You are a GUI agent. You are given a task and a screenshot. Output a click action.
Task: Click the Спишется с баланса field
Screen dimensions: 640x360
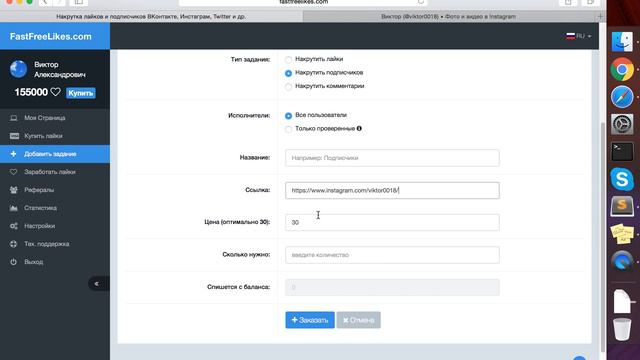(392, 287)
